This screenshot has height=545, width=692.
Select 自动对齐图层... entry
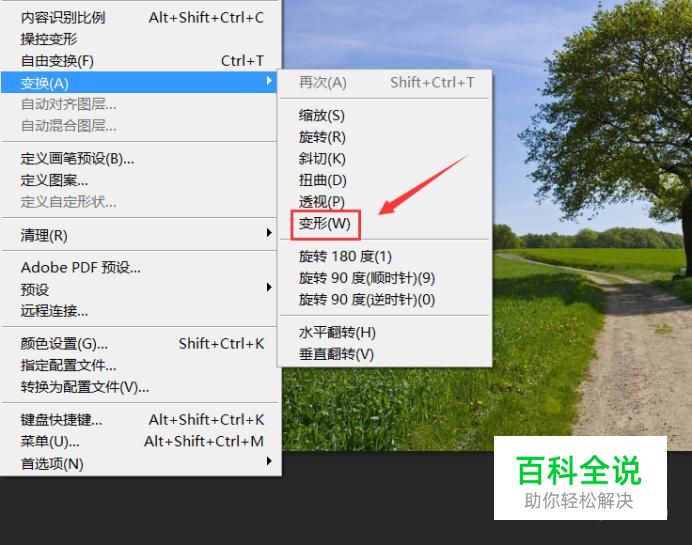[140, 105]
